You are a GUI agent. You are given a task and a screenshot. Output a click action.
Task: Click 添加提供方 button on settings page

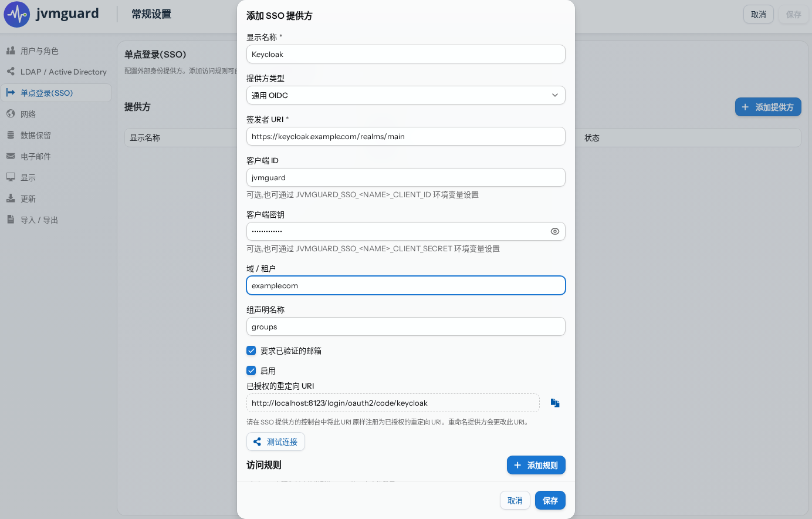pos(768,107)
